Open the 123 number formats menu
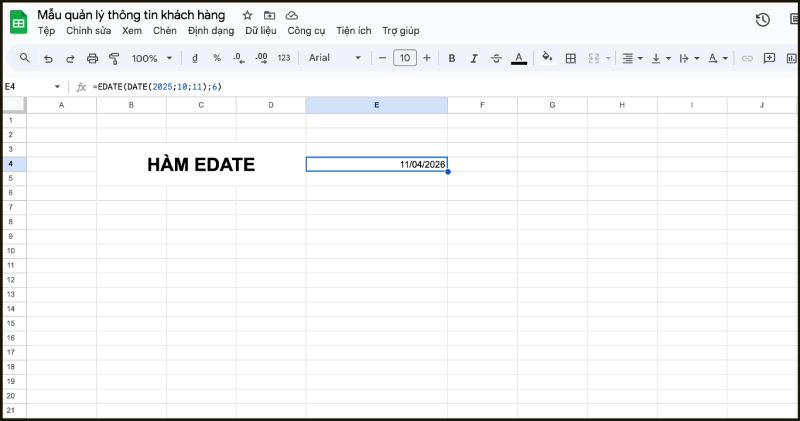 click(284, 58)
